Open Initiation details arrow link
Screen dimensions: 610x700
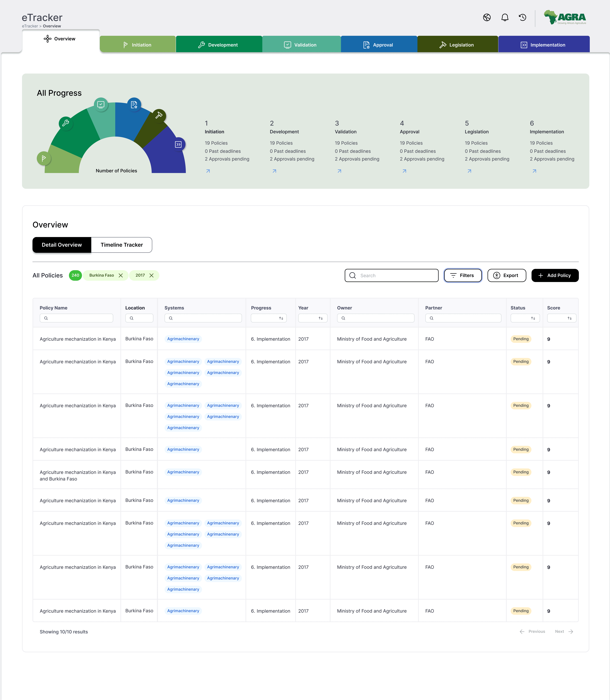[208, 171]
